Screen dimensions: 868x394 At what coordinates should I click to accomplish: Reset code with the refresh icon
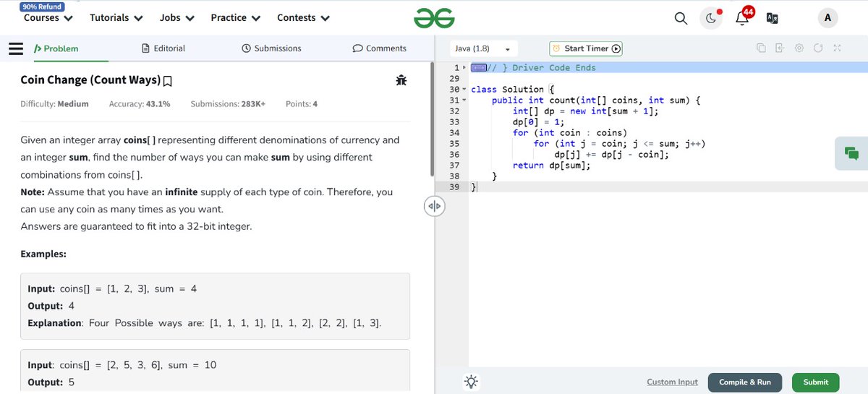pyautogui.click(x=818, y=48)
